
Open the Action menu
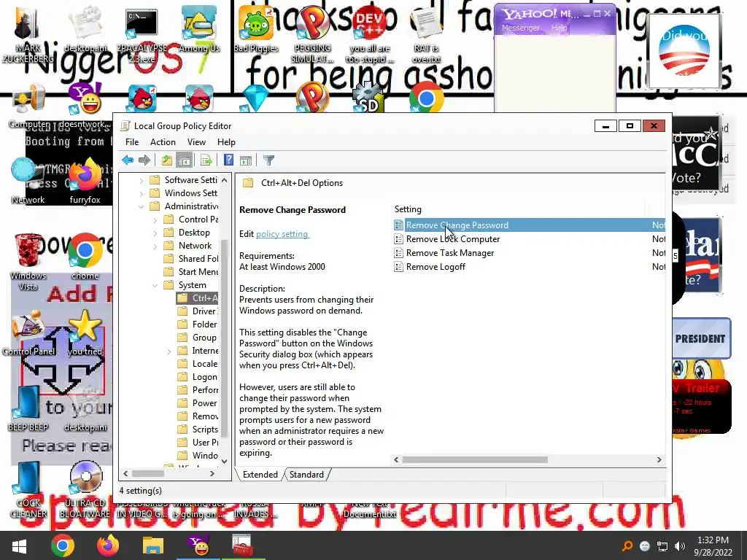[x=163, y=142]
